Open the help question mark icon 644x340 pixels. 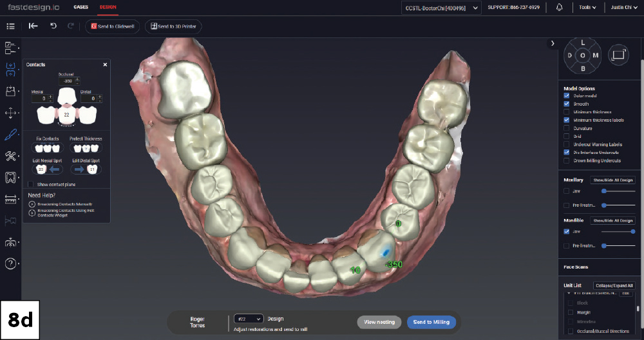[x=11, y=263]
